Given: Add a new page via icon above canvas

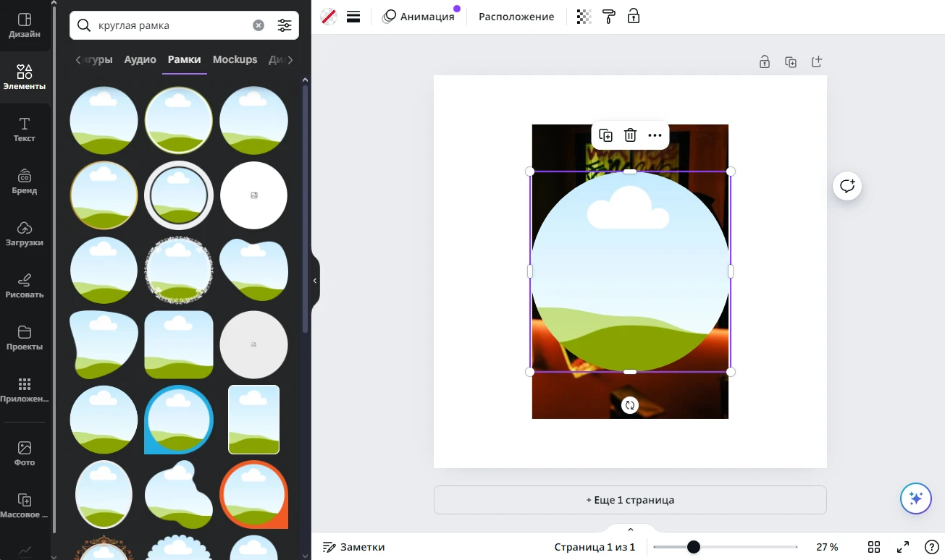Looking at the screenshot, I should (x=817, y=62).
